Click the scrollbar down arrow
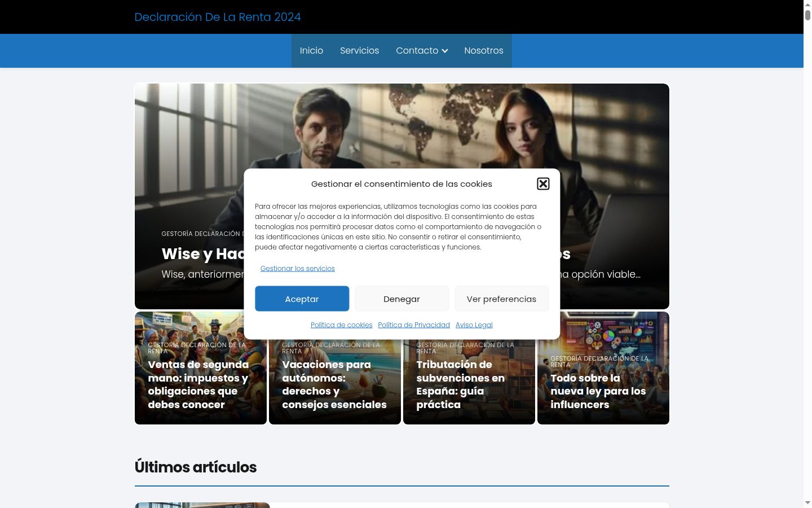Image resolution: width=812 pixels, height=508 pixels. tap(807, 502)
